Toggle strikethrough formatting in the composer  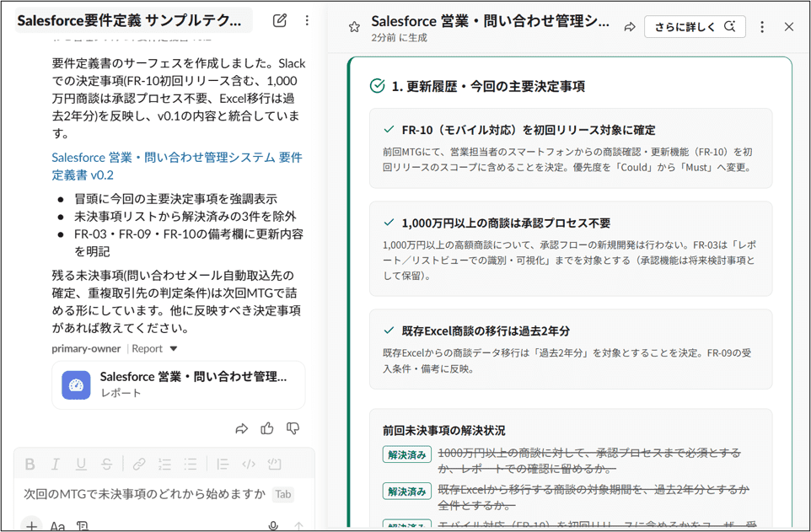106,465
